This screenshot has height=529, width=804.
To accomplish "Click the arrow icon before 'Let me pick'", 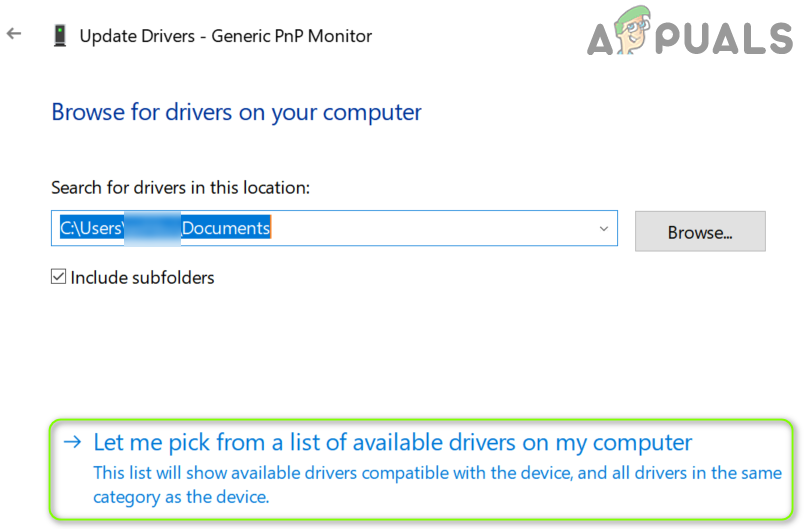I will click(72, 442).
